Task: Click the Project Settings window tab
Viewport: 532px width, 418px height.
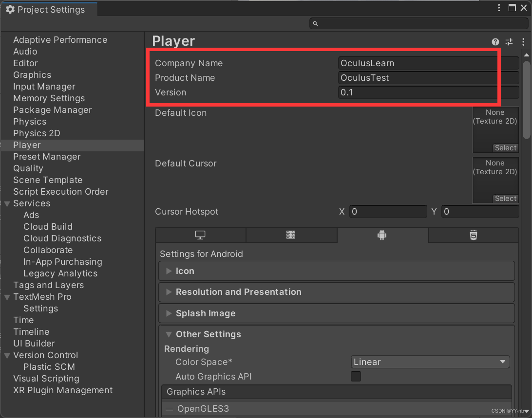Action: (x=49, y=10)
